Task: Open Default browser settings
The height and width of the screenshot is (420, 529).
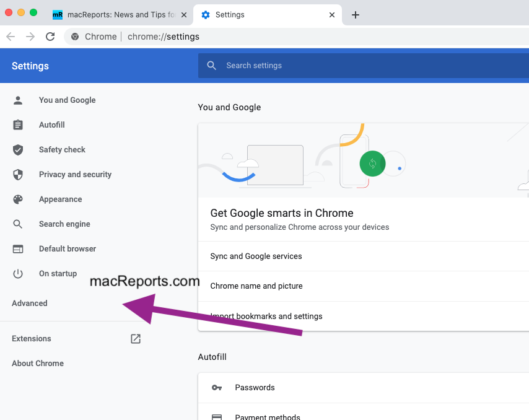Action: [68, 249]
